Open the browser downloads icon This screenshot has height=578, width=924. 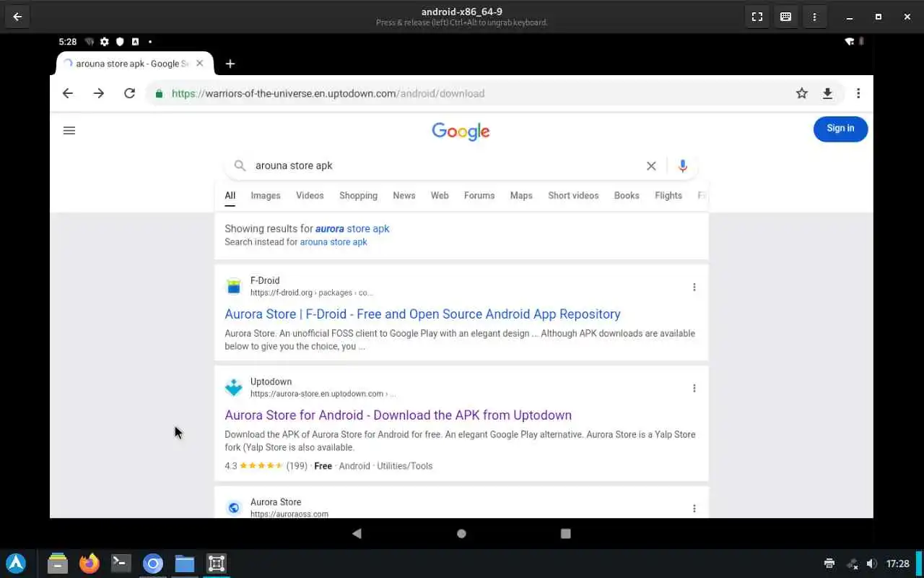click(x=828, y=93)
